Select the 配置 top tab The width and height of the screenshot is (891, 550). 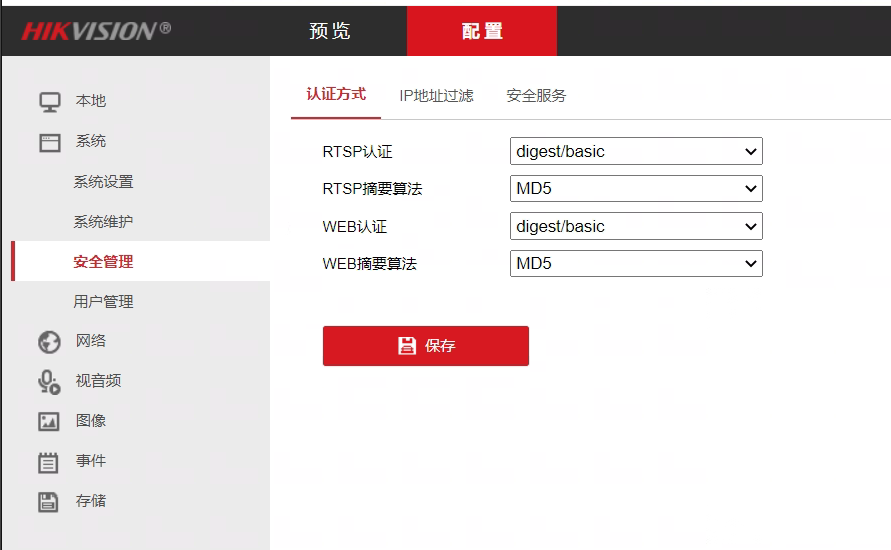coord(482,31)
